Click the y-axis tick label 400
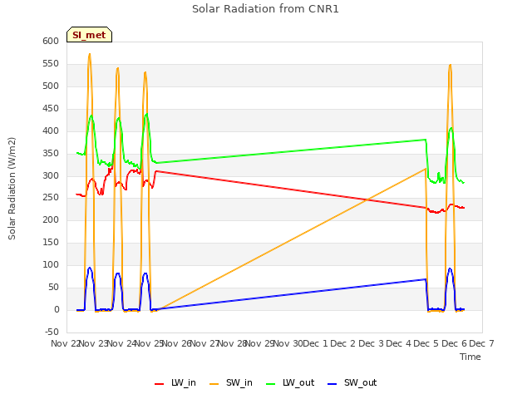Viewport: 532px width, 399px height. [x=51, y=131]
